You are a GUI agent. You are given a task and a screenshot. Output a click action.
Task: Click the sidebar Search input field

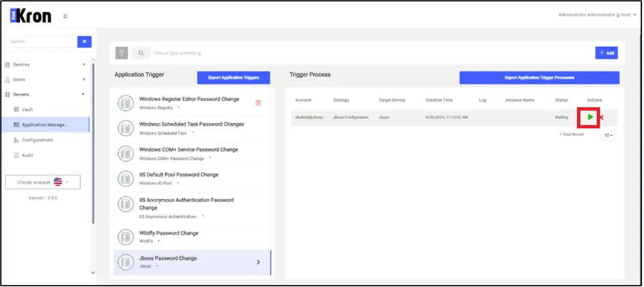click(x=41, y=42)
